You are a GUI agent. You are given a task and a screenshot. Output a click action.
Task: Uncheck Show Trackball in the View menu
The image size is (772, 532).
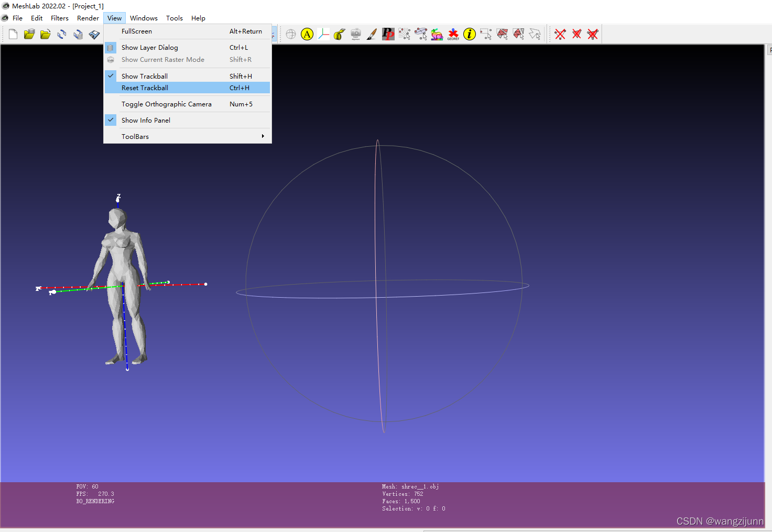point(187,76)
